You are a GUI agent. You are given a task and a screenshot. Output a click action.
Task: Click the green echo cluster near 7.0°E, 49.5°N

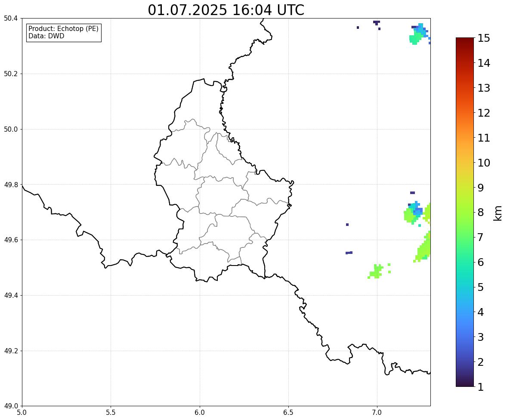pos(376,271)
